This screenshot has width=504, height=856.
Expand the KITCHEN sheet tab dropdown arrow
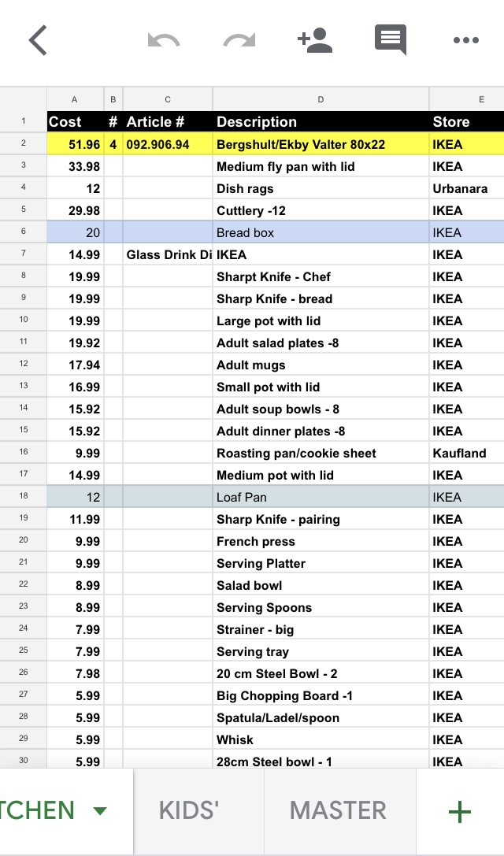coord(99,811)
